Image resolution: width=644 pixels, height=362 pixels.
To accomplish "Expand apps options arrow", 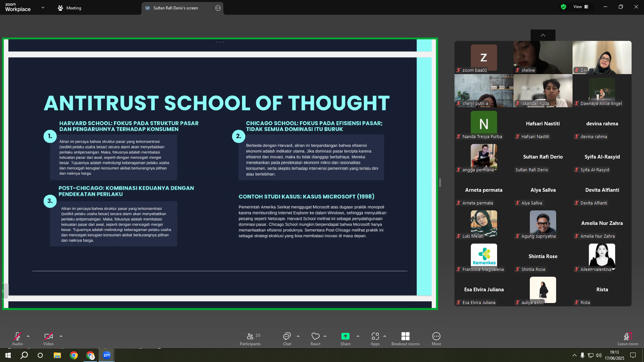I will [385, 336].
